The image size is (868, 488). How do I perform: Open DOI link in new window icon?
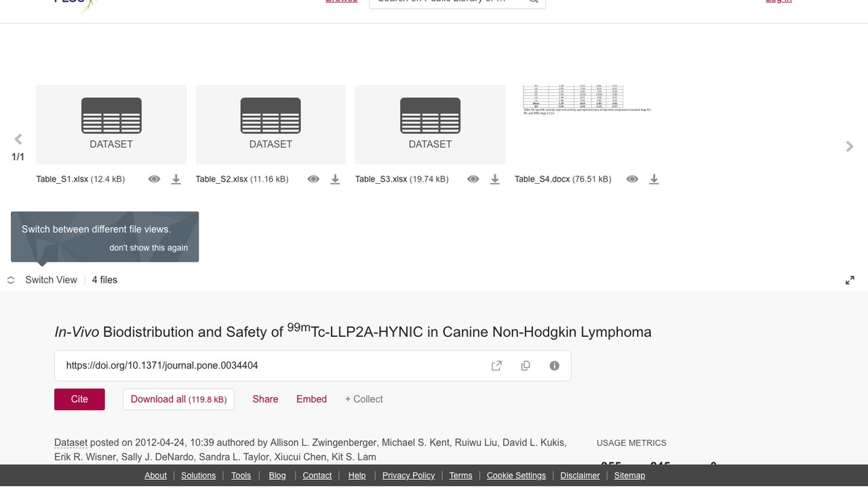tap(496, 366)
